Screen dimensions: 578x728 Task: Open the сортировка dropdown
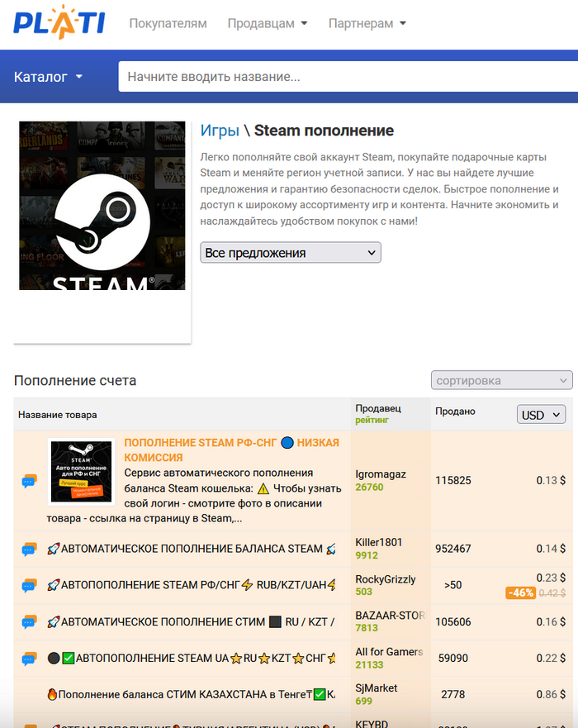[501, 381]
